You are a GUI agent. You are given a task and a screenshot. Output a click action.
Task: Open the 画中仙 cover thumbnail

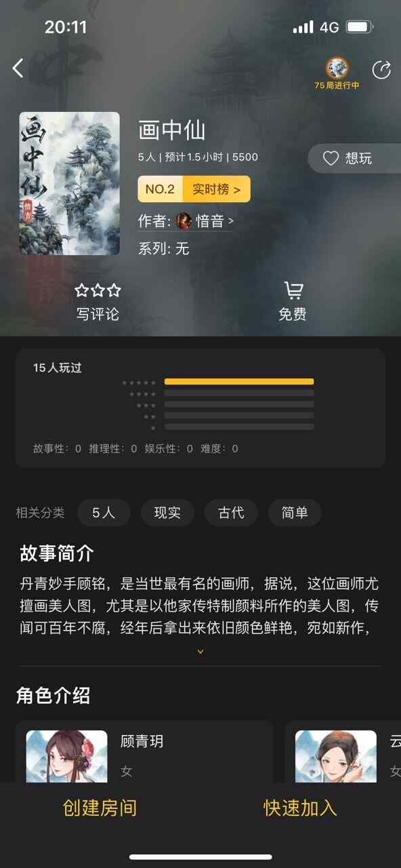pyautogui.click(x=69, y=184)
